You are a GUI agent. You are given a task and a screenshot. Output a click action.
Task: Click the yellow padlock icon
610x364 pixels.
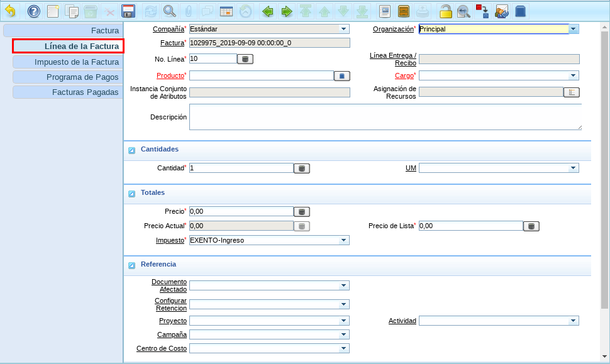coord(445,11)
